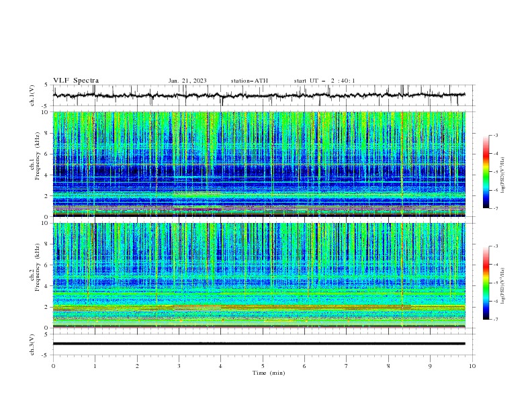
Task: Click the ch.2 color bar "log(PSD)(V²/Hz)" label
Action: coord(503,285)
